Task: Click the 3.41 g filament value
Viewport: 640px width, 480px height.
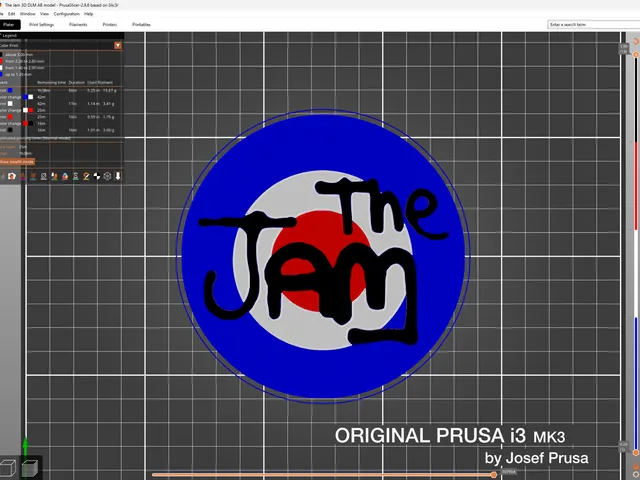Action: pos(109,104)
